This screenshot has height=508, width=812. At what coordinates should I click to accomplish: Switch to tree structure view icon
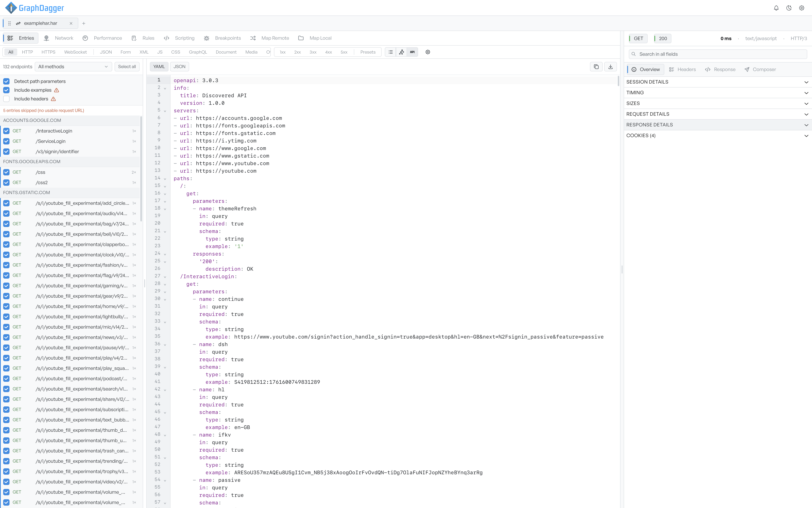402,52
